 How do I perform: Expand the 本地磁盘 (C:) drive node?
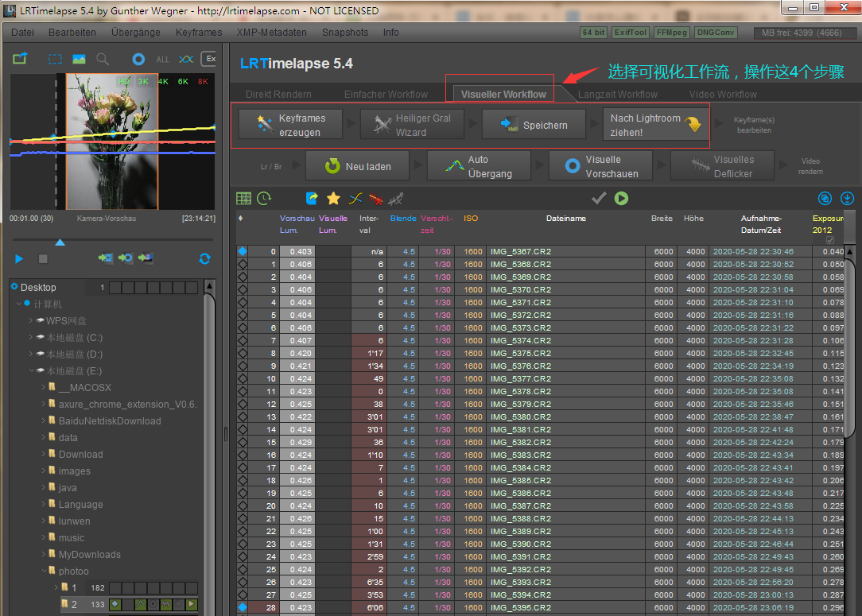point(31,338)
